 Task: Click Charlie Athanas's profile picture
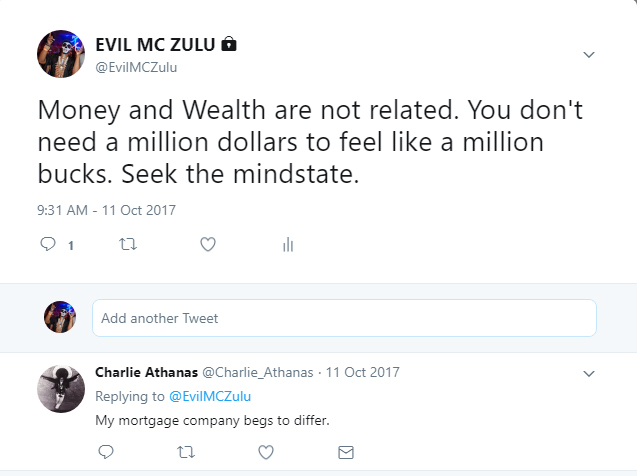coord(60,387)
